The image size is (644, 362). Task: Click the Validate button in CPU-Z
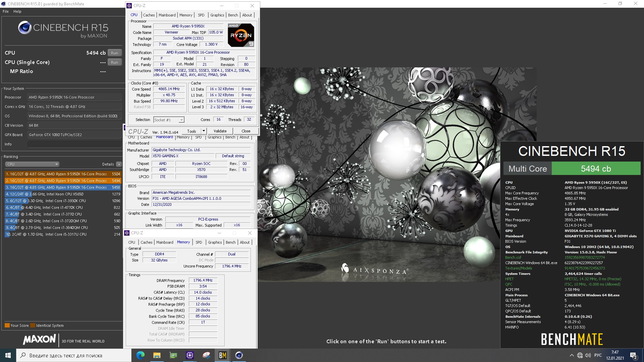click(x=220, y=131)
